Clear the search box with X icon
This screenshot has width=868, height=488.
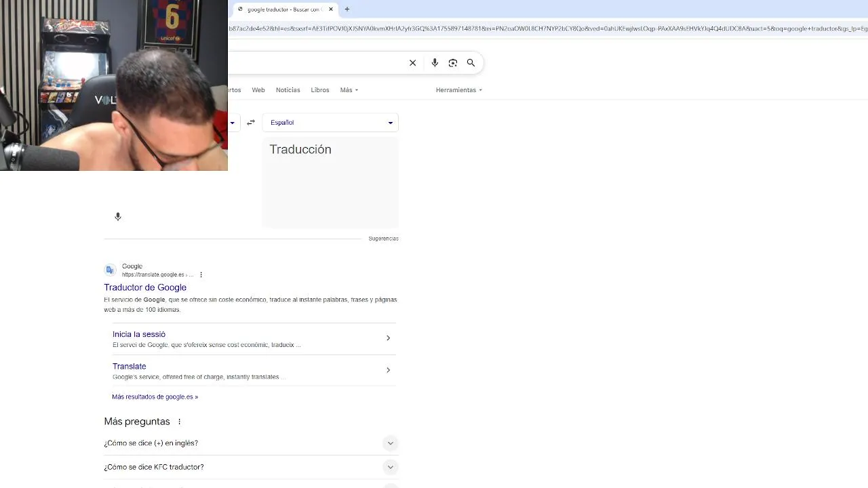[412, 63]
